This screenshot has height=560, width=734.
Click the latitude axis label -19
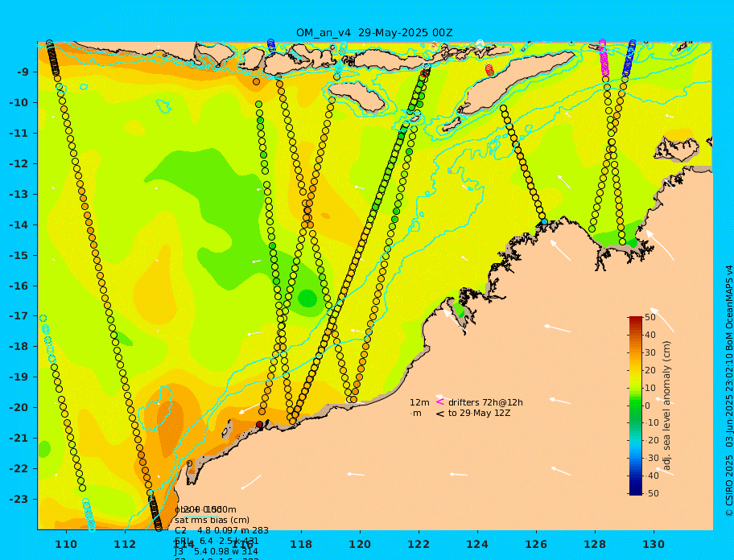click(19, 377)
